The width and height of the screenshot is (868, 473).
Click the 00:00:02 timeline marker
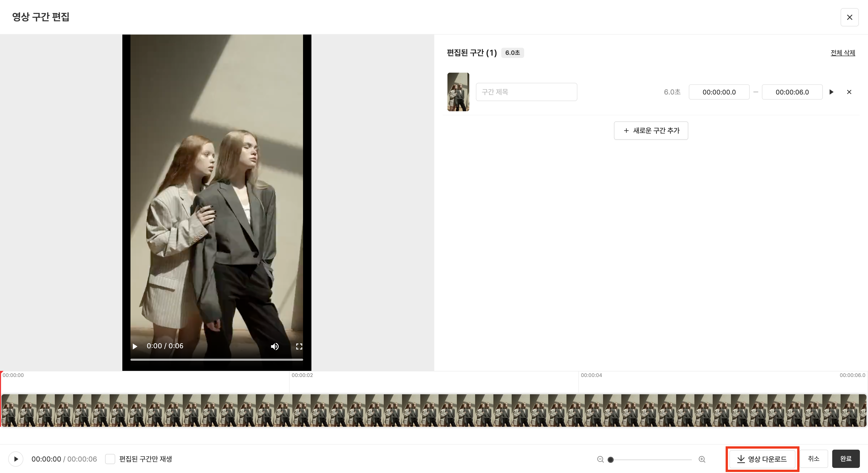(x=302, y=375)
